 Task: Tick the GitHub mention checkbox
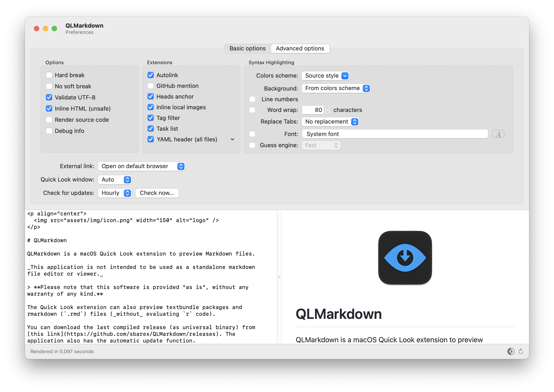point(151,86)
